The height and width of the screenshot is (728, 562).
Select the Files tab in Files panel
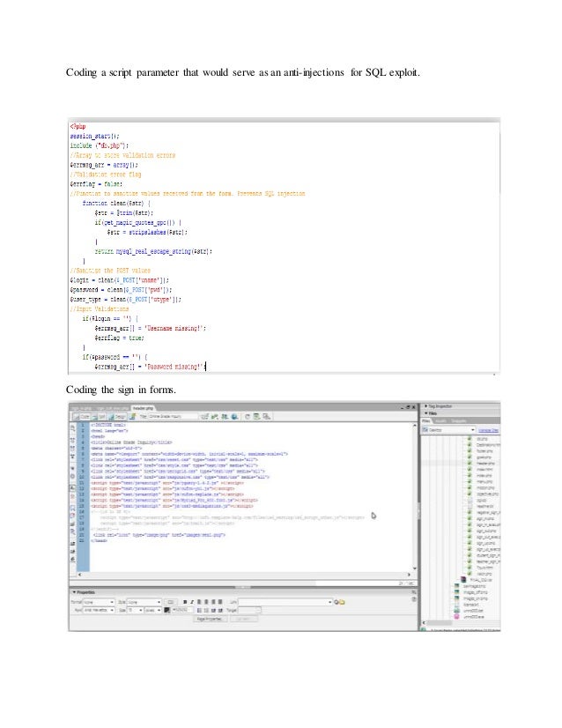pos(425,420)
